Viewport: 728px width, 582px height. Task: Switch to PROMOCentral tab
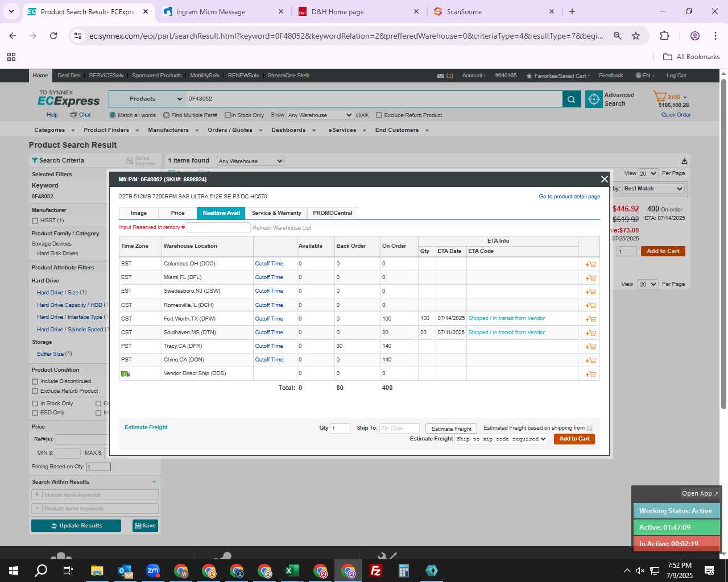(x=333, y=213)
